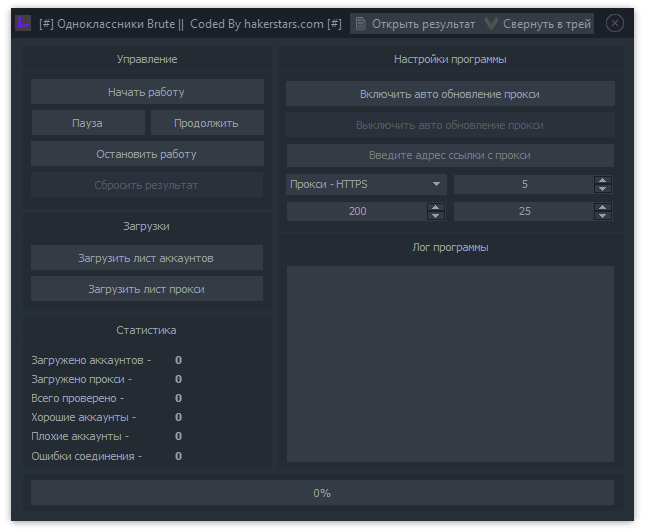Click the 0% progress bar

pyautogui.click(x=322, y=493)
